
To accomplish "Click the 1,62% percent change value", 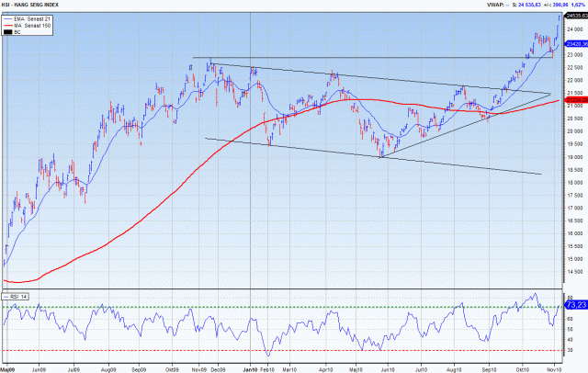I will (577, 5).
